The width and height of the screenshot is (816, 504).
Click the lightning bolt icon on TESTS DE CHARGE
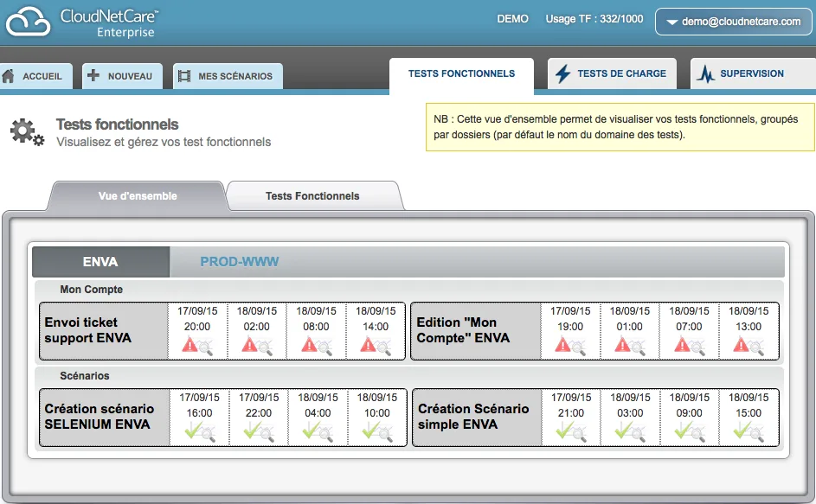pyautogui.click(x=562, y=73)
